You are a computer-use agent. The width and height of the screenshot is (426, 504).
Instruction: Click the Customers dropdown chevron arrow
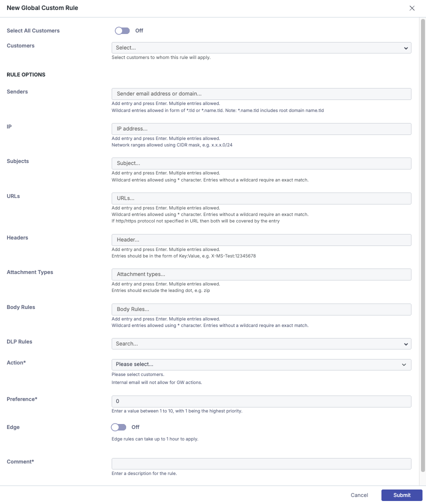click(405, 48)
